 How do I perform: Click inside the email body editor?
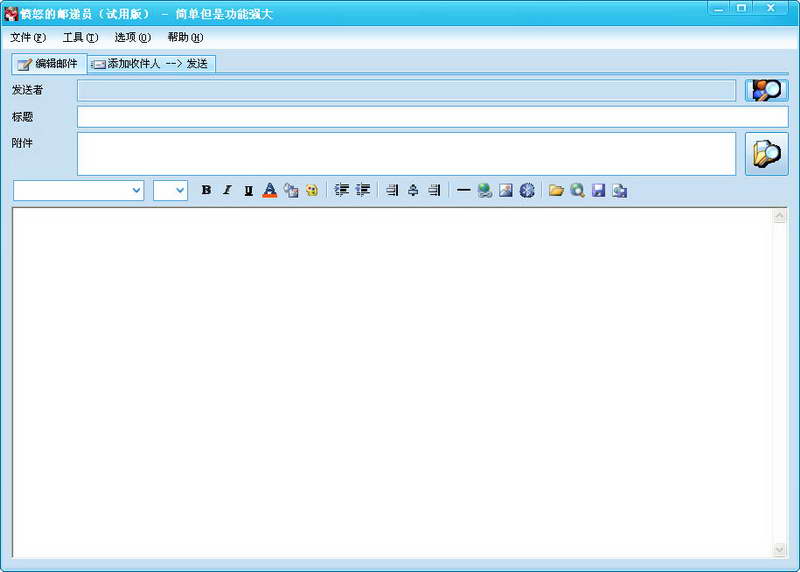393,382
